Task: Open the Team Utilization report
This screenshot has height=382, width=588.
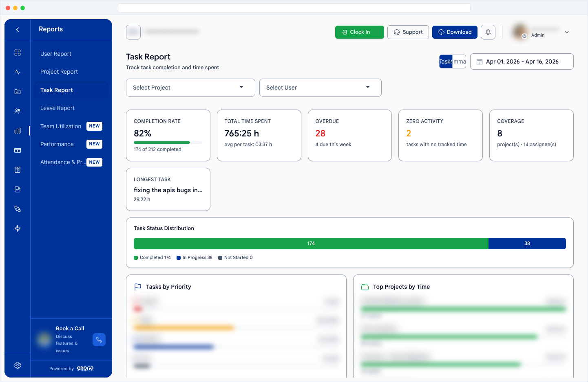Action: pyautogui.click(x=60, y=126)
